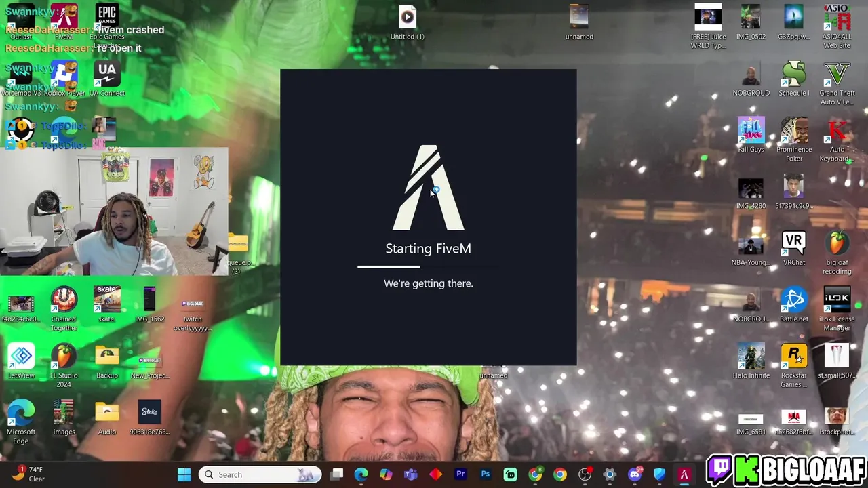
Task: Click the FiveM logo in the loading window
Action: coord(429,188)
